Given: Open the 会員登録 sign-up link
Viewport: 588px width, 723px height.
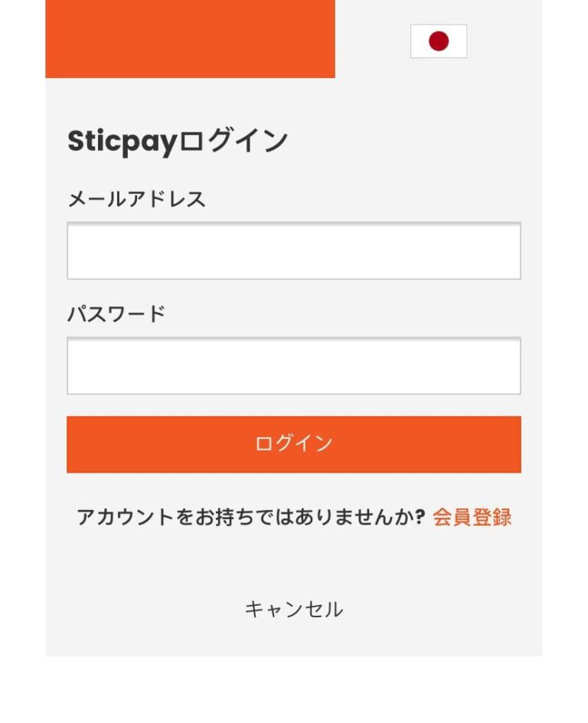Looking at the screenshot, I should coord(472,517).
